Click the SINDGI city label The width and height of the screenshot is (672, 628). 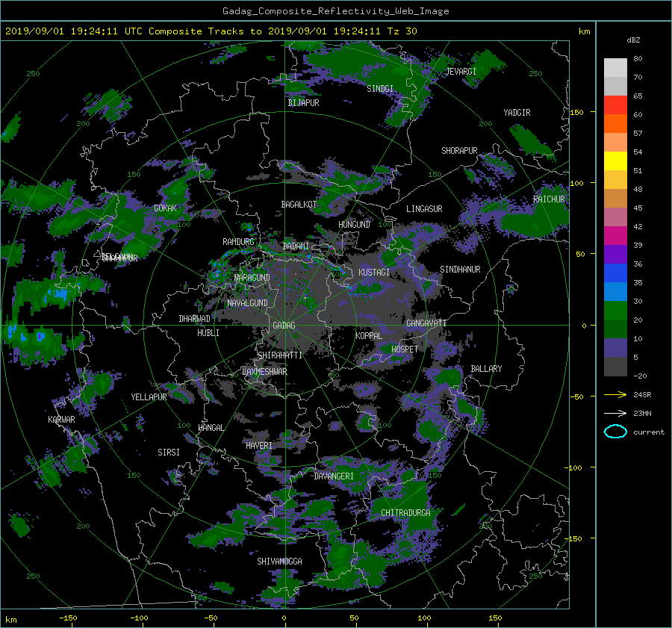coord(380,89)
